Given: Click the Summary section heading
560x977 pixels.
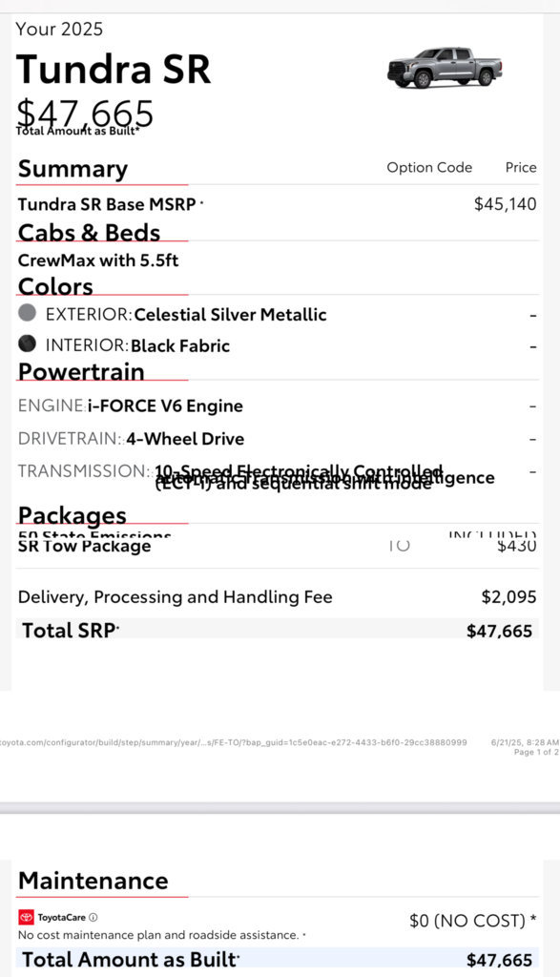Looking at the screenshot, I should click(73, 169).
